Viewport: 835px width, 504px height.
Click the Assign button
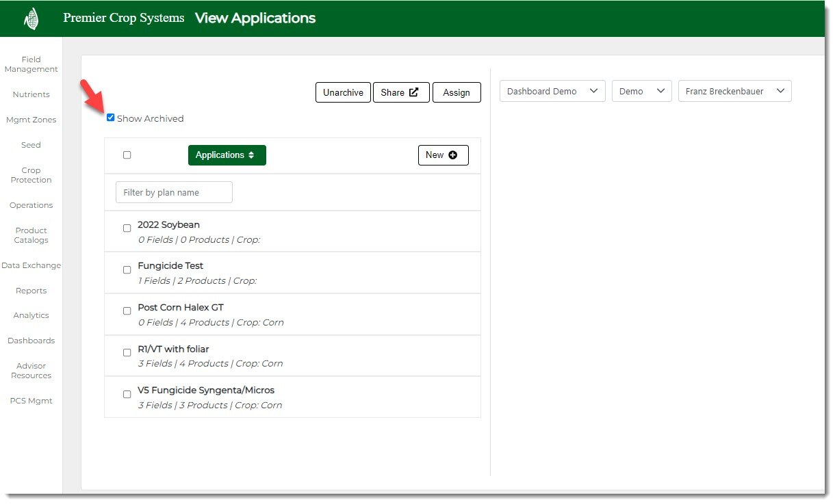[x=457, y=92]
